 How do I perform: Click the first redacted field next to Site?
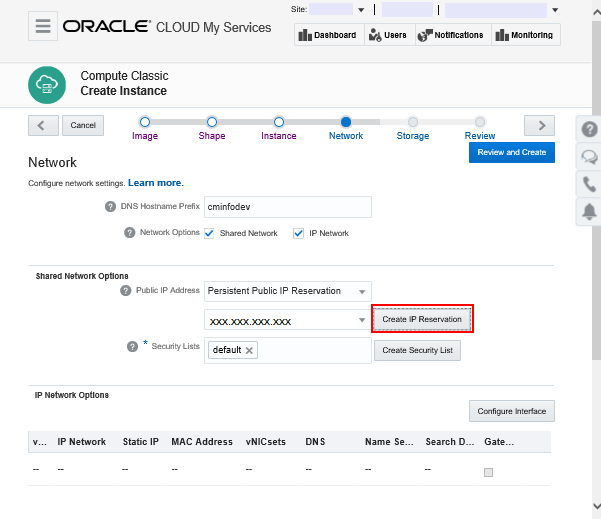pos(331,9)
